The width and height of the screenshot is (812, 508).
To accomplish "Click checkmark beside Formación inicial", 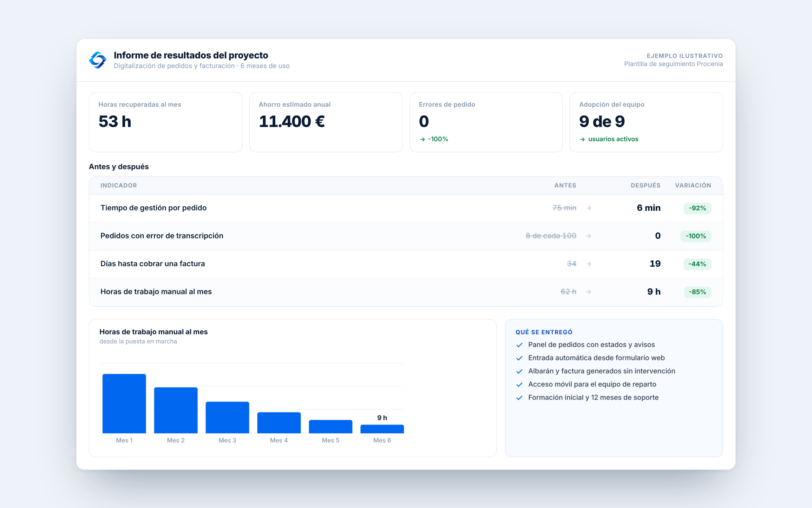I will (x=520, y=398).
